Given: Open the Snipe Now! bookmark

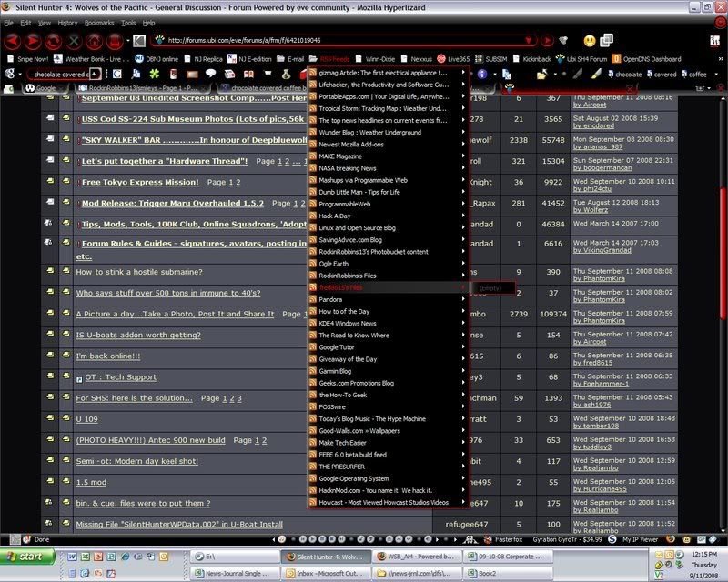Looking at the screenshot, I should point(28,59).
